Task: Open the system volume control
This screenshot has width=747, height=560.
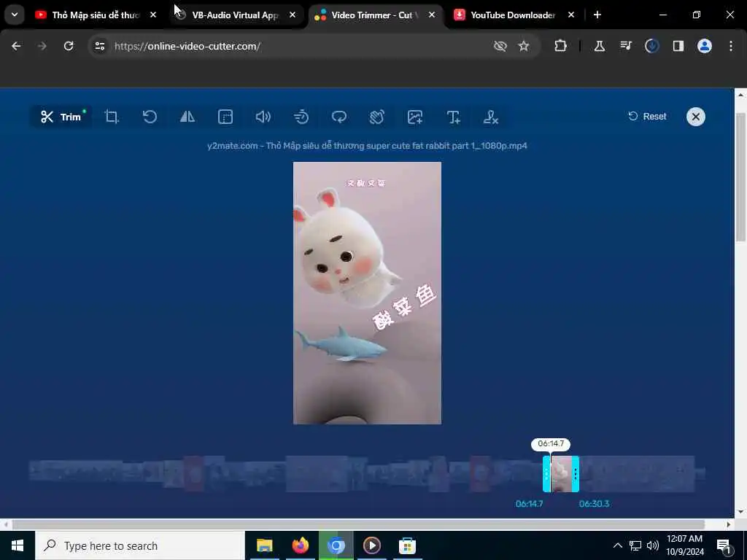Action: pos(653,545)
